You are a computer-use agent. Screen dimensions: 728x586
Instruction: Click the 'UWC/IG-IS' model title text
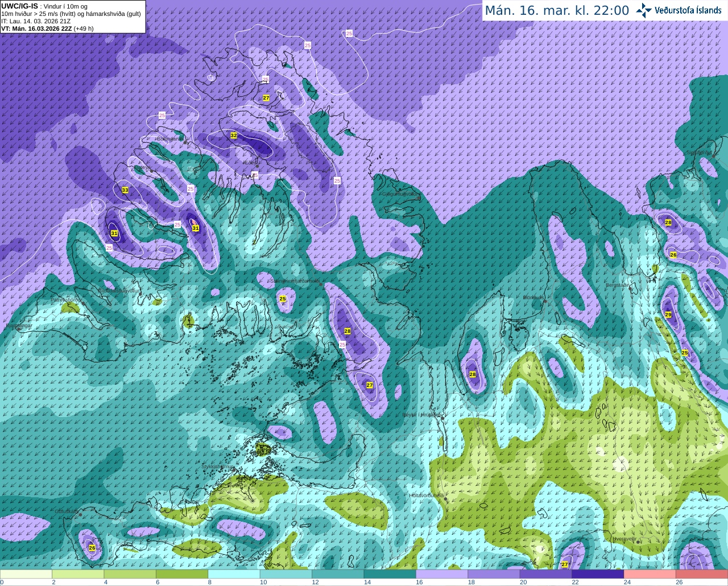click(20, 6)
